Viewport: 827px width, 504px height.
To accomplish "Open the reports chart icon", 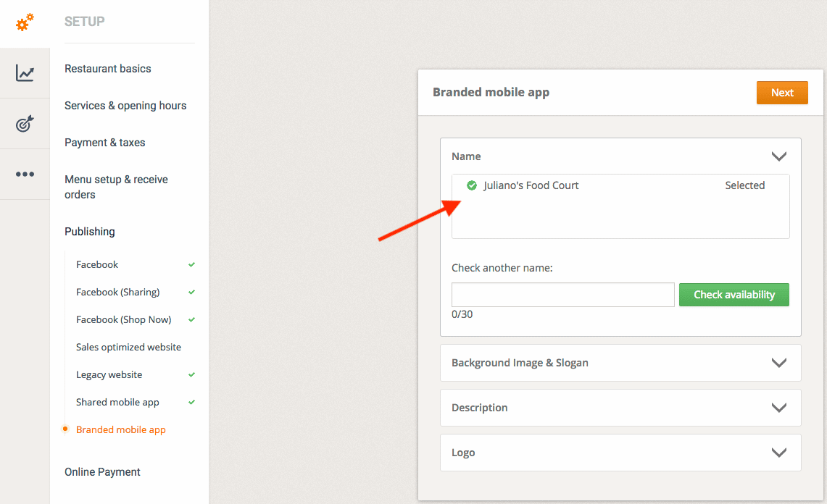I will 25,73.
